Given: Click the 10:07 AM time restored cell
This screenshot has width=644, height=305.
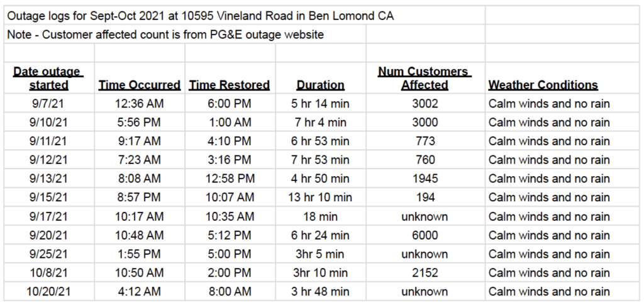Looking at the screenshot, I should 230,197.
